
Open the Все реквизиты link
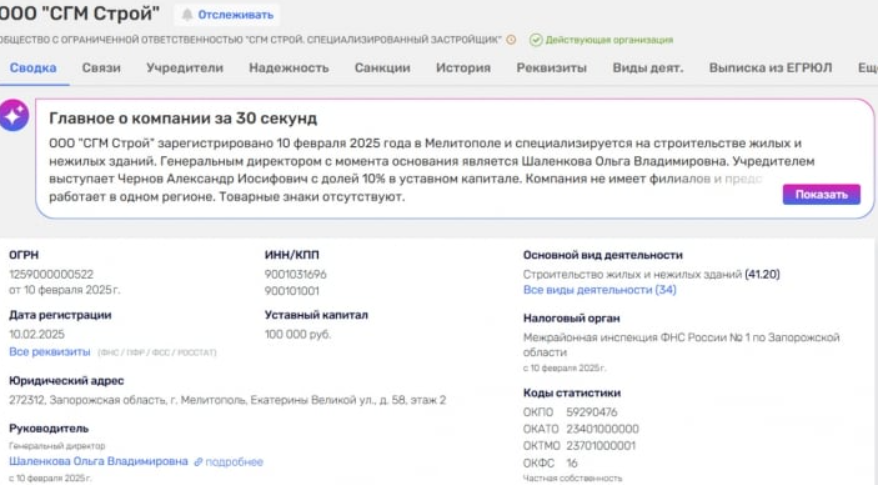click(x=49, y=352)
